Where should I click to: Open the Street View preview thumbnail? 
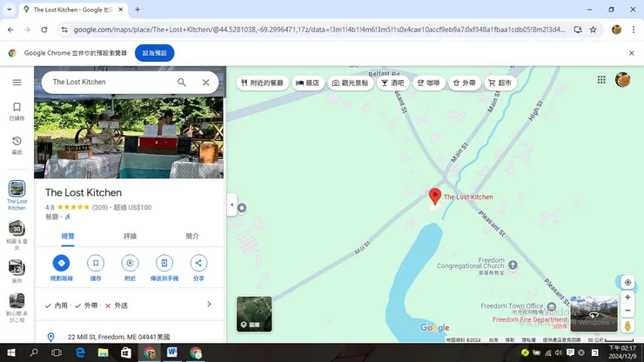(x=594, y=314)
